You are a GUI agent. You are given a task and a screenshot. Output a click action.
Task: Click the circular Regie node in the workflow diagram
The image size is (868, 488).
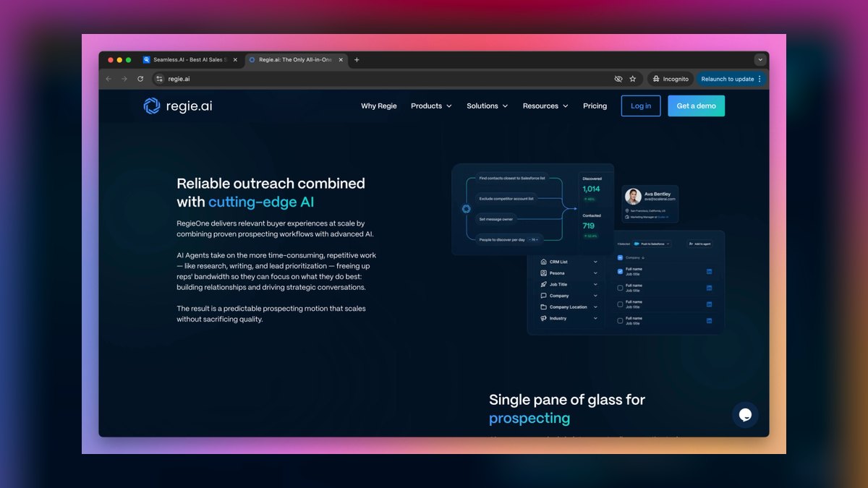coord(467,209)
